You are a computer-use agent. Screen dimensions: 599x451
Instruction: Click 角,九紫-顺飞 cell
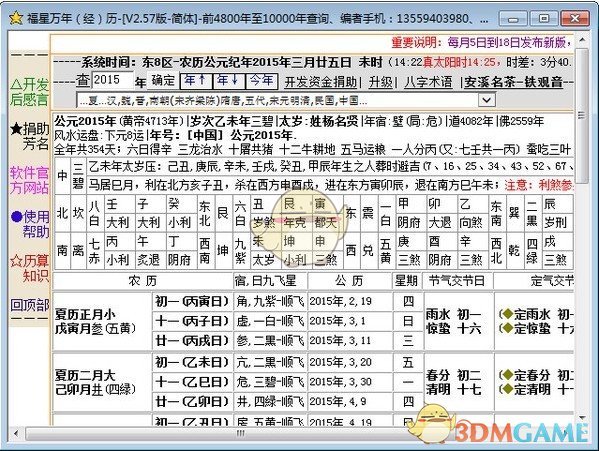(x=270, y=302)
